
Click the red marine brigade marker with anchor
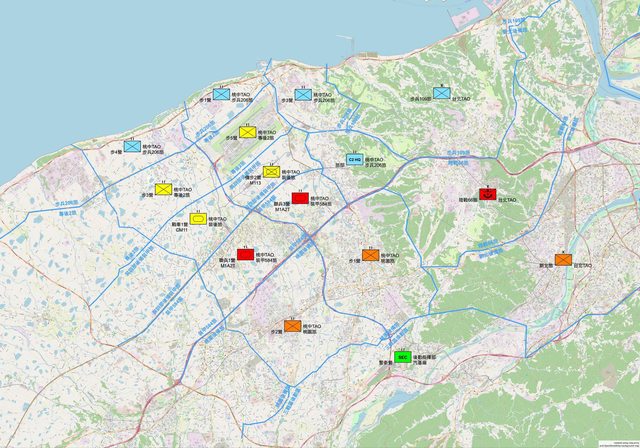point(488,194)
